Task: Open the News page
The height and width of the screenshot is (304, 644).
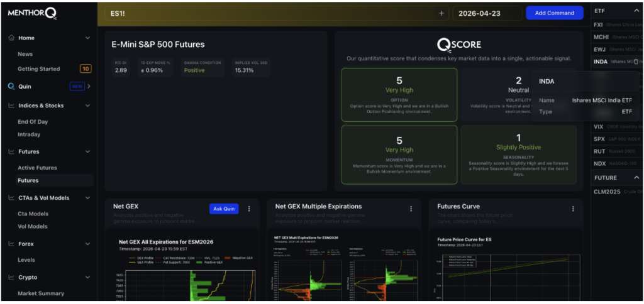Action: 25,54
